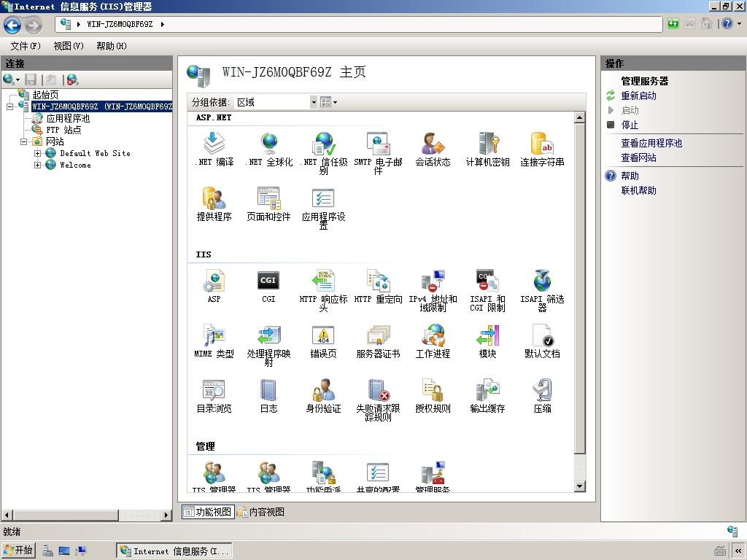Click the 开始 start button
The width and height of the screenshot is (747, 560).
tap(18, 551)
